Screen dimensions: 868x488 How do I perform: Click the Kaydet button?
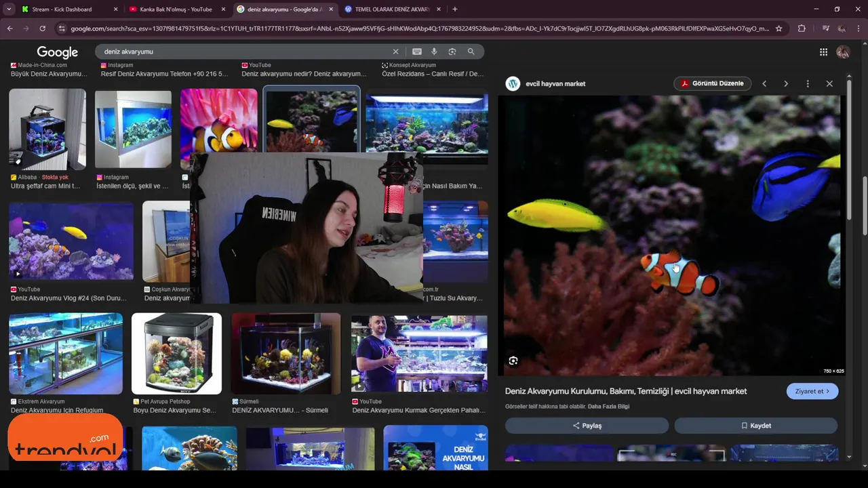[x=755, y=426]
